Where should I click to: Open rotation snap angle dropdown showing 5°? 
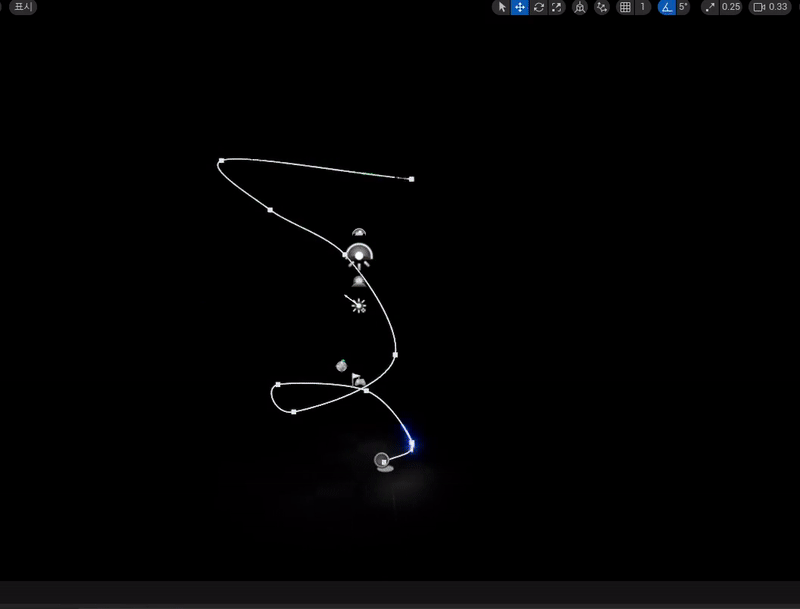coord(684,7)
